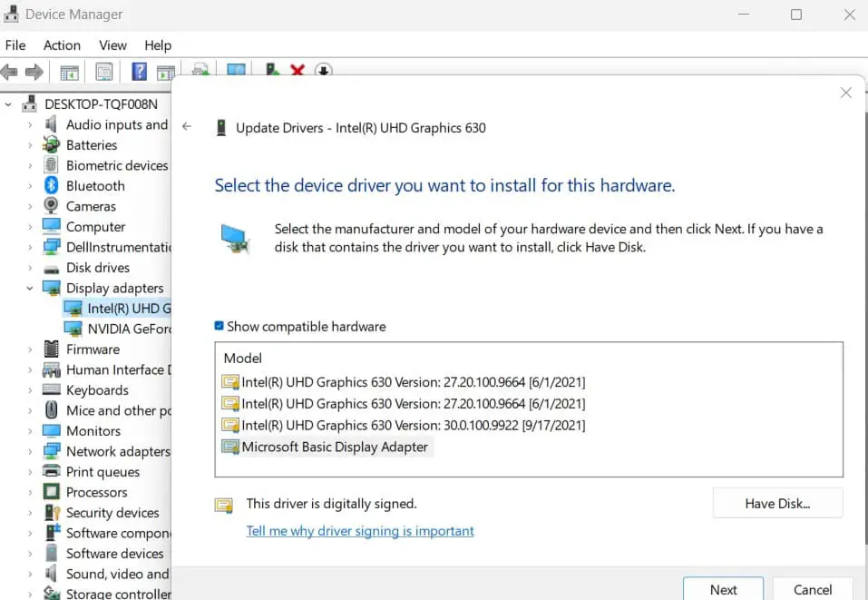This screenshot has width=868, height=600.
Task: Expand the Keyboards category
Action: pyautogui.click(x=30, y=390)
